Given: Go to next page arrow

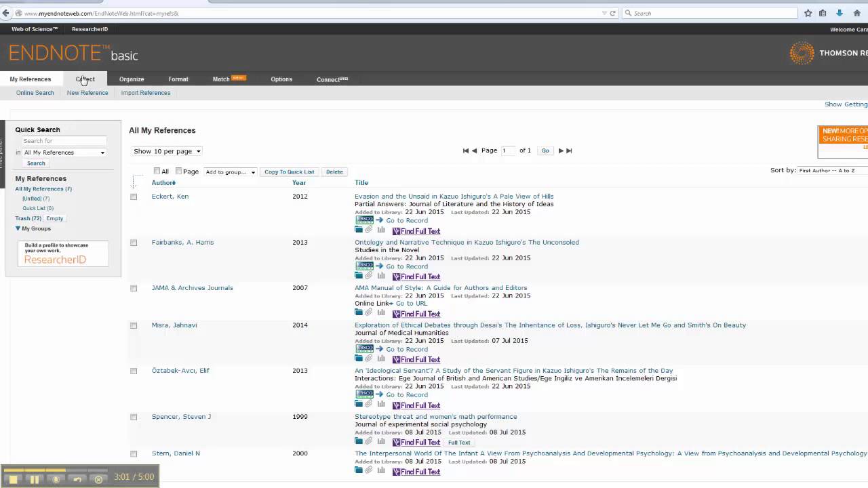Looking at the screenshot, I should point(561,150).
